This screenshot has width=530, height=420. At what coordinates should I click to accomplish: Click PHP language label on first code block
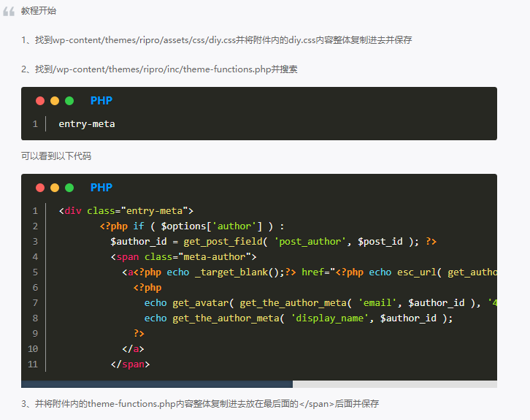[x=101, y=101]
